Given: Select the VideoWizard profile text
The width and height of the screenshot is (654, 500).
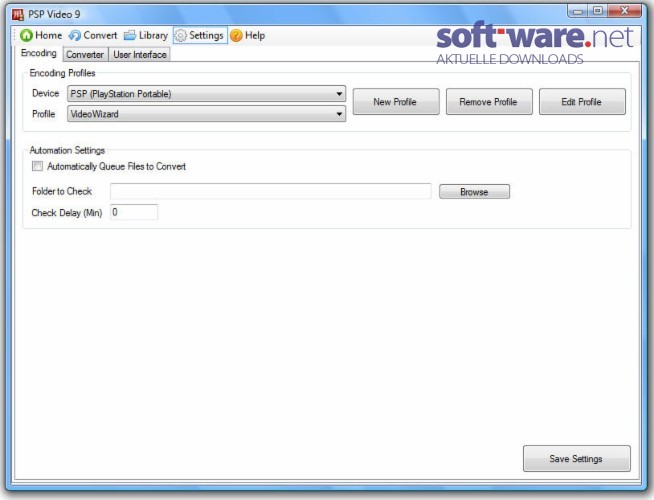Looking at the screenshot, I should (94, 114).
